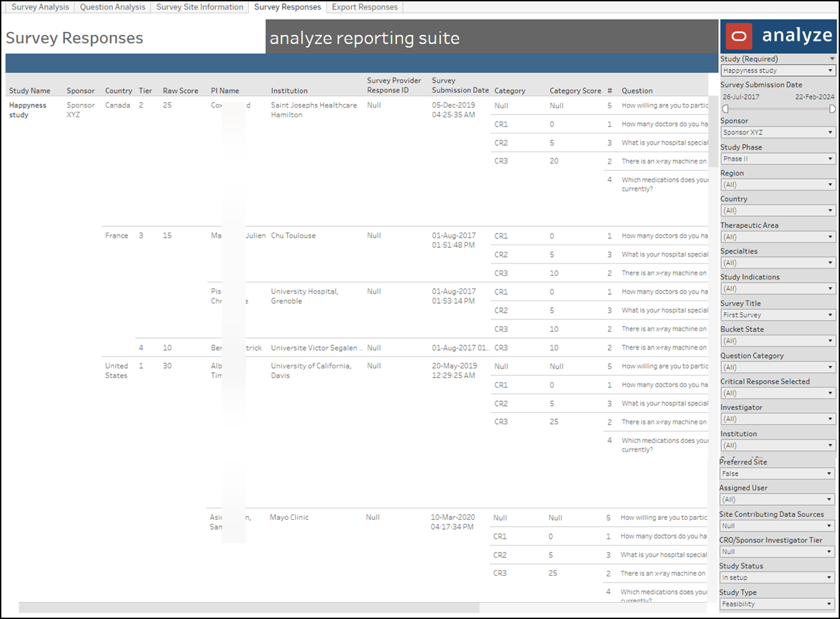Open the Sponsor filter dropdown
840x619 pixels.
tap(778, 132)
